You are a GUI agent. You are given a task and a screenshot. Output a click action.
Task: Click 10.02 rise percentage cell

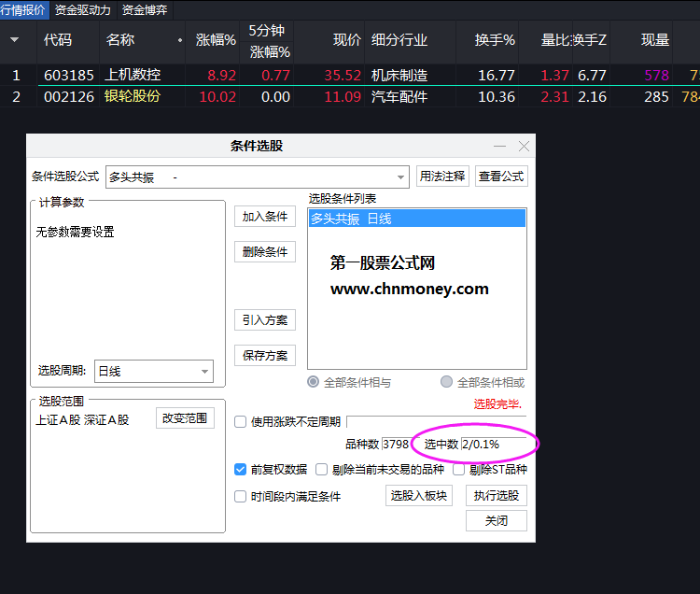click(217, 96)
